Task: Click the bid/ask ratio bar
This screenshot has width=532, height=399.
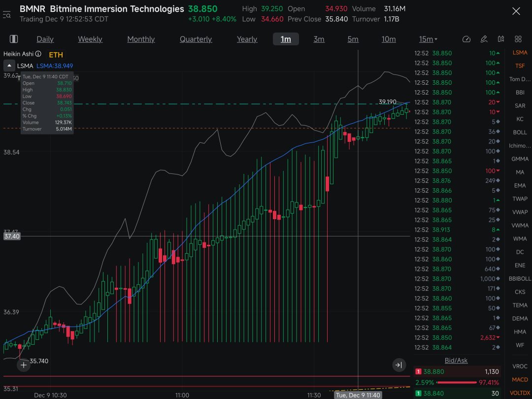Action: (x=457, y=382)
